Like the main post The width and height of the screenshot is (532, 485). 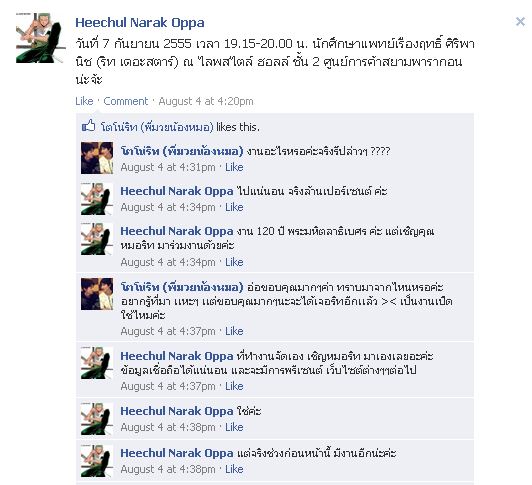coord(84,101)
